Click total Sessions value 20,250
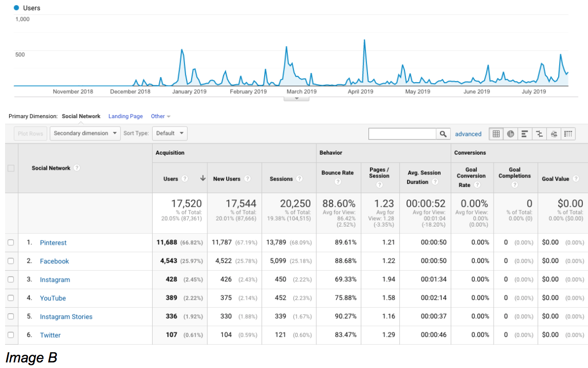The height and width of the screenshot is (368, 588). click(x=295, y=203)
